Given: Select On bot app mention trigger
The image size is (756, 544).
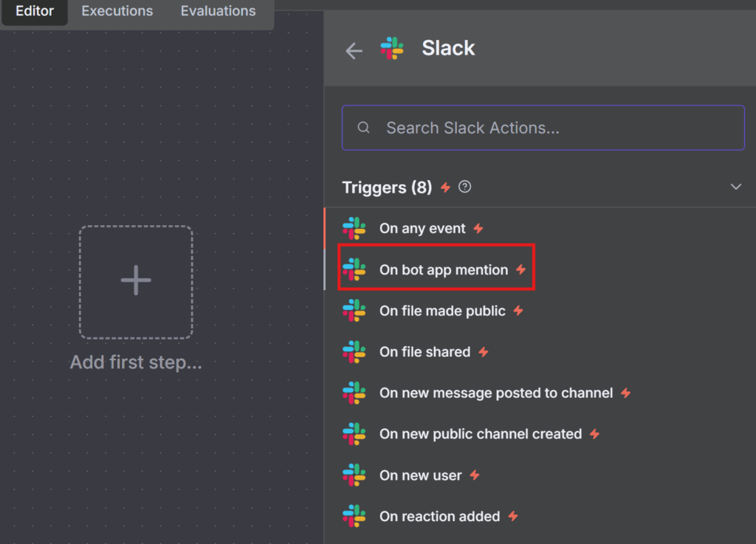Looking at the screenshot, I should point(443,270).
